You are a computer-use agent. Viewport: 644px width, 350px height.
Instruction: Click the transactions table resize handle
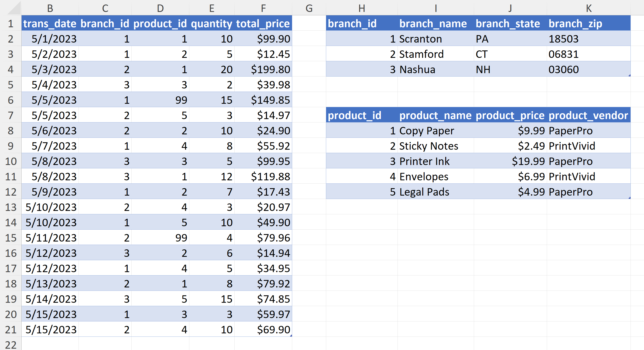pos(291,336)
